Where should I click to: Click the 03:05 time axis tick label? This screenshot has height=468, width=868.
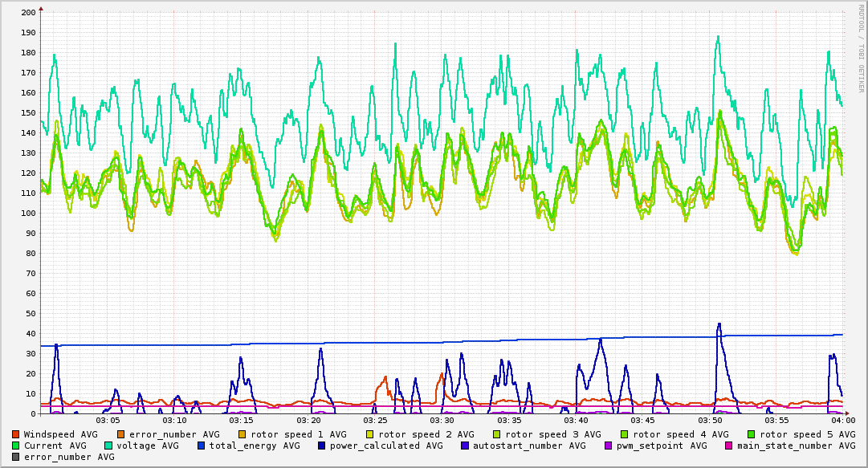(x=108, y=421)
